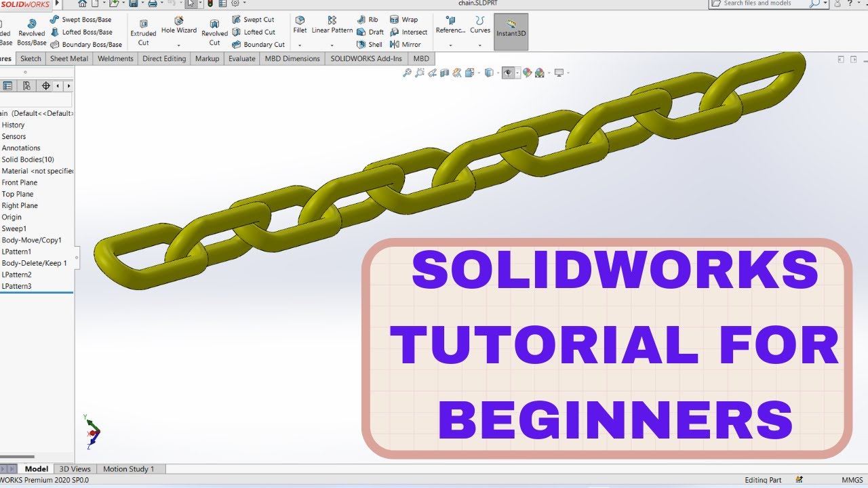Select Linear Pattern tool
868x488 pixels.
point(332,25)
